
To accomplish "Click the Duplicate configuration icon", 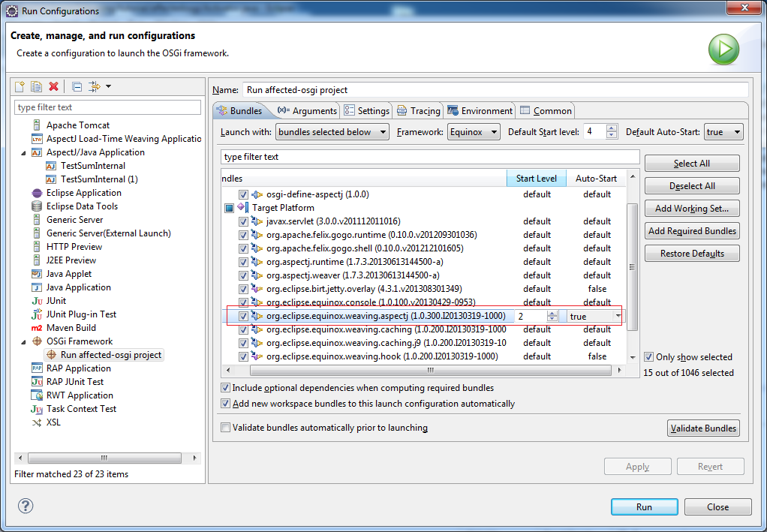I will tap(37, 86).
